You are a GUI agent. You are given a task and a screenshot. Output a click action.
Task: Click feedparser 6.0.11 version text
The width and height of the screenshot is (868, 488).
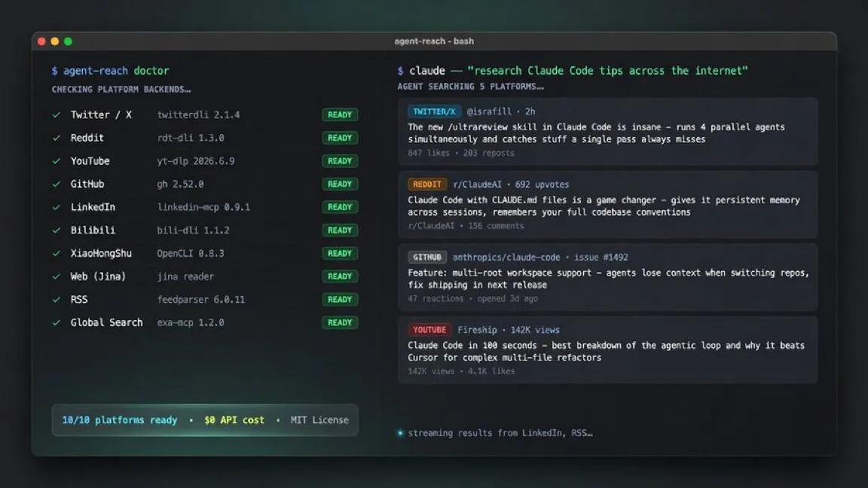click(x=200, y=299)
